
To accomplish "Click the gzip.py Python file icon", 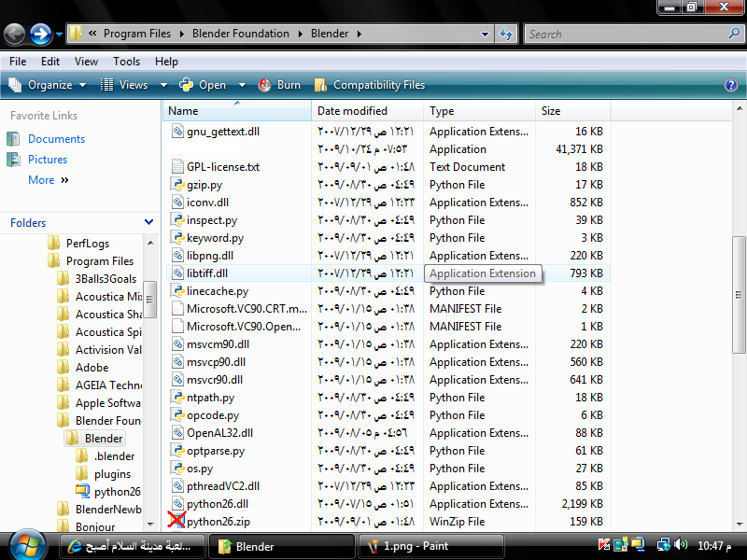I will tap(177, 184).
